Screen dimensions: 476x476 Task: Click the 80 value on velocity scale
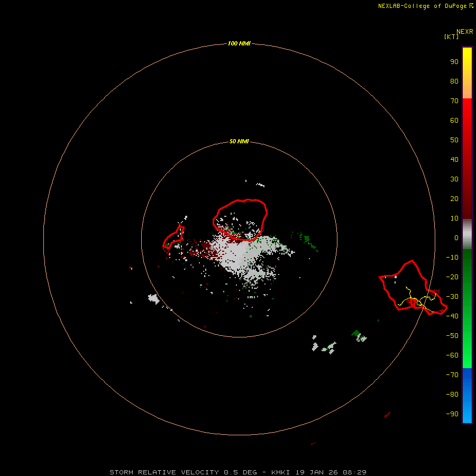(454, 81)
